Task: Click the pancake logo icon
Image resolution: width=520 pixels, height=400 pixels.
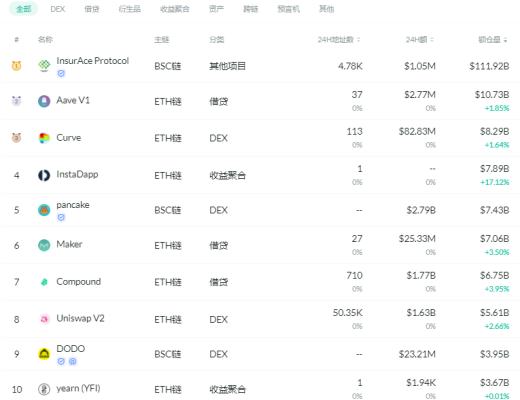Action: pos(44,210)
